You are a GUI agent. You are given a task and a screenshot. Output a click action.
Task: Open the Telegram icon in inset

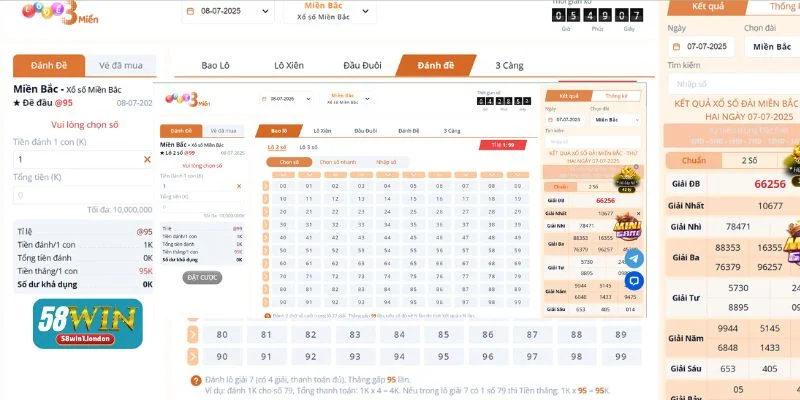(634, 259)
